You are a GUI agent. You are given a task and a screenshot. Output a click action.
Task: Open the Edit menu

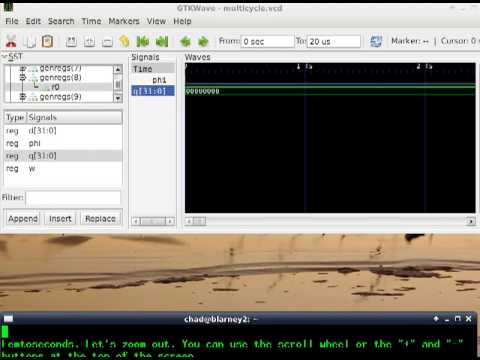tap(33, 21)
